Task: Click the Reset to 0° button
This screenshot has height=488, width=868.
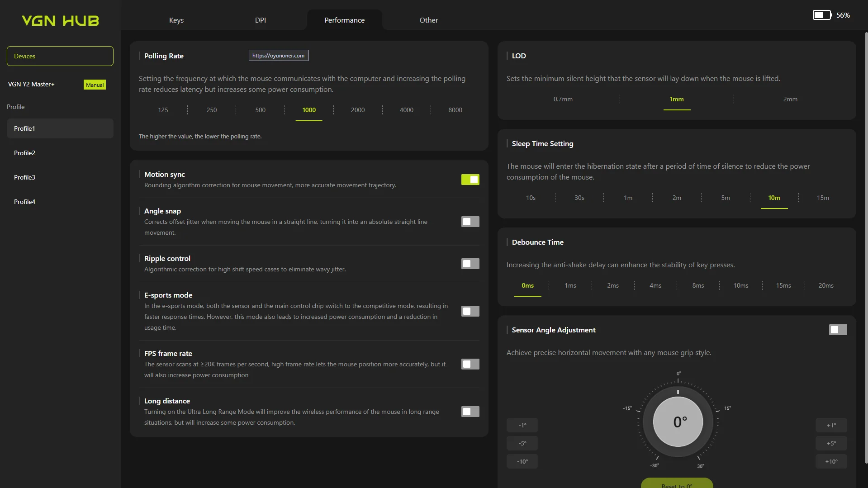Action: (677, 483)
